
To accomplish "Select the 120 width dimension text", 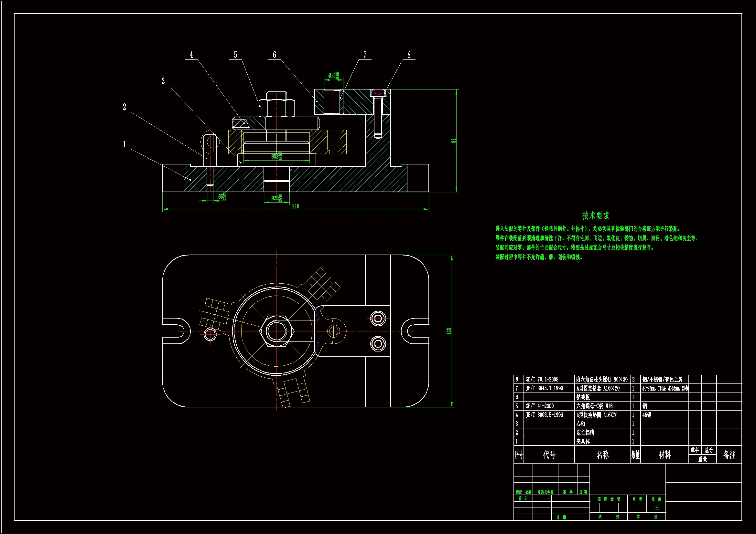I will point(449,331).
